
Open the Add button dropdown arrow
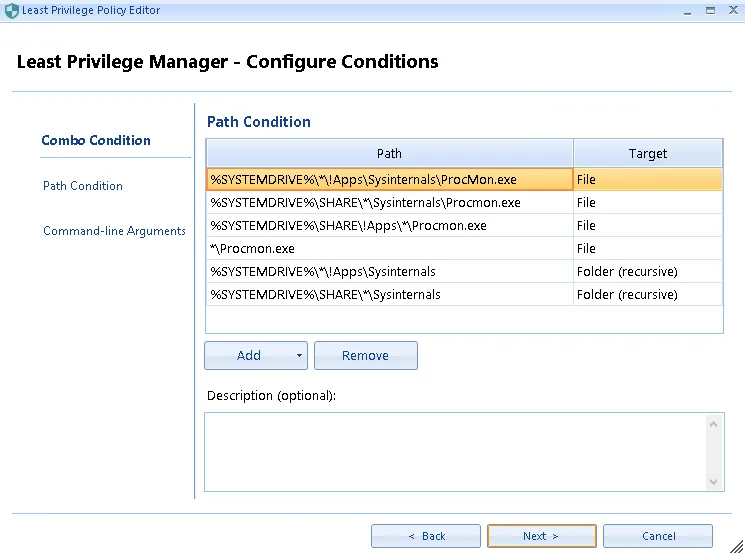299,356
